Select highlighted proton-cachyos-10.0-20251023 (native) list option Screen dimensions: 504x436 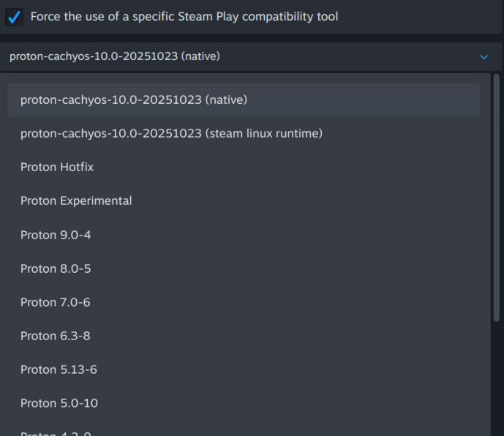pyautogui.click(x=134, y=99)
